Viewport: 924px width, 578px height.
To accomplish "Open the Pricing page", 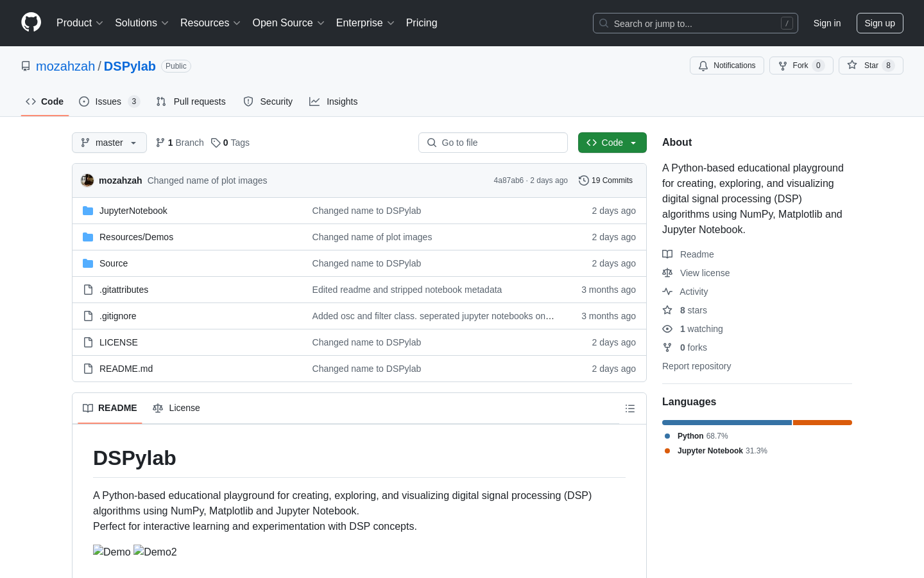I will (x=422, y=23).
